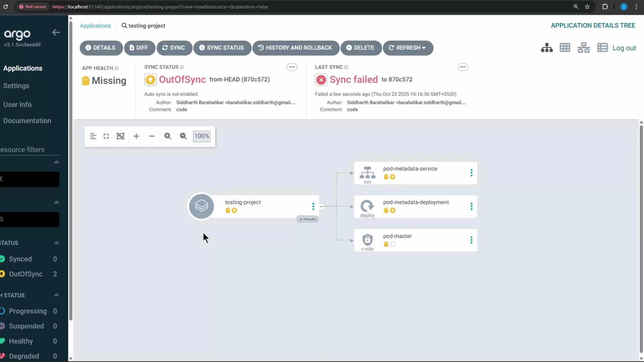
Task: Collapse testing-project node children
Action: (321, 207)
